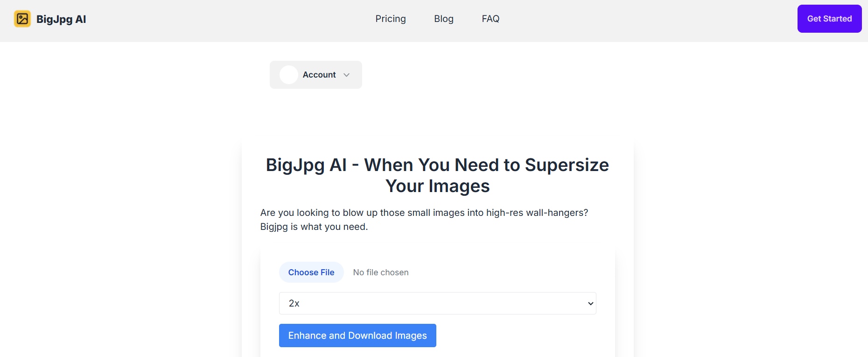Click Choose File to upload an image
Viewport: 868px width, 357px height.
click(311, 272)
